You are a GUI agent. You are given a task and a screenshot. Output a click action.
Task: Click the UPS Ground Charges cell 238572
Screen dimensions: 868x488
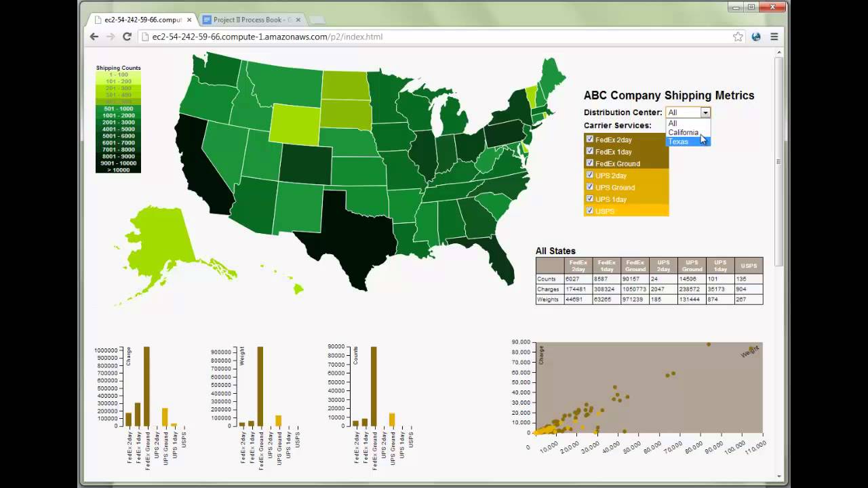tap(692, 289)
